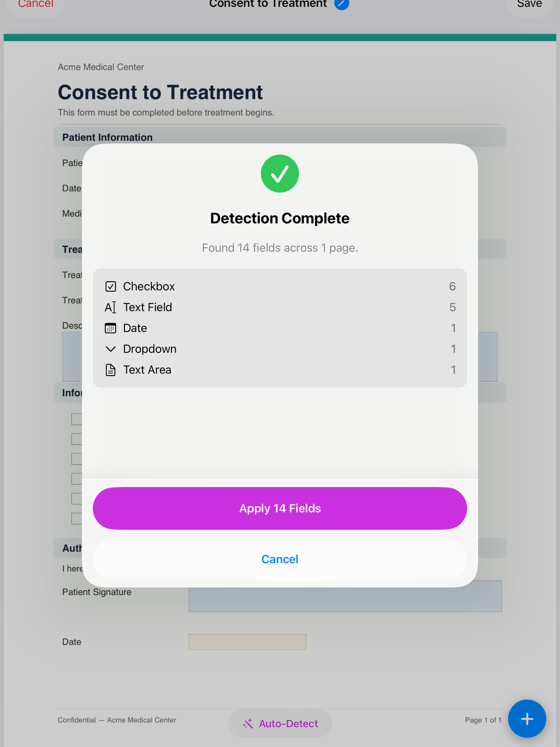Image resolution: width=560 pixels, height=747 pixels.
Task: Tap the Text Field icon in results list
Action: (110, 307)
